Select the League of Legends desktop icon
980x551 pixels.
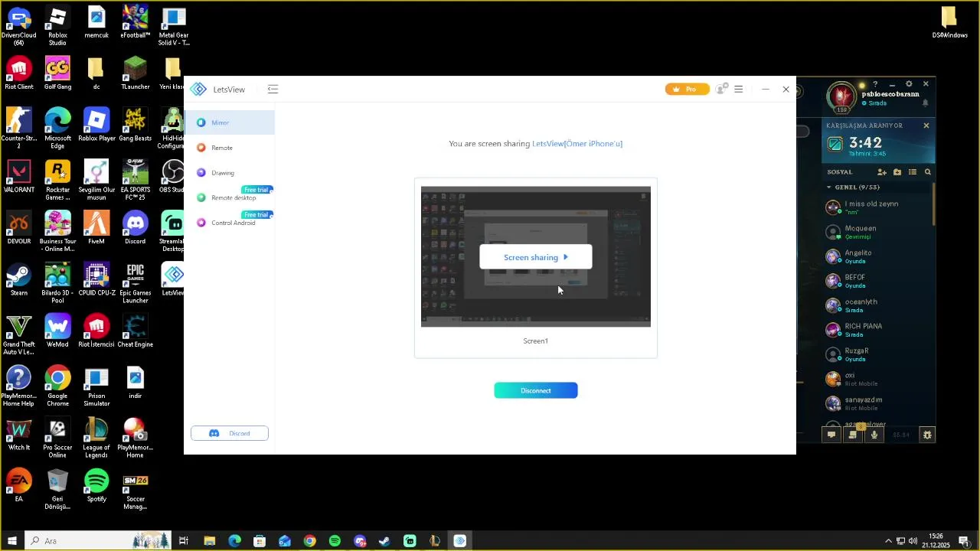click(x=96, y=437)
